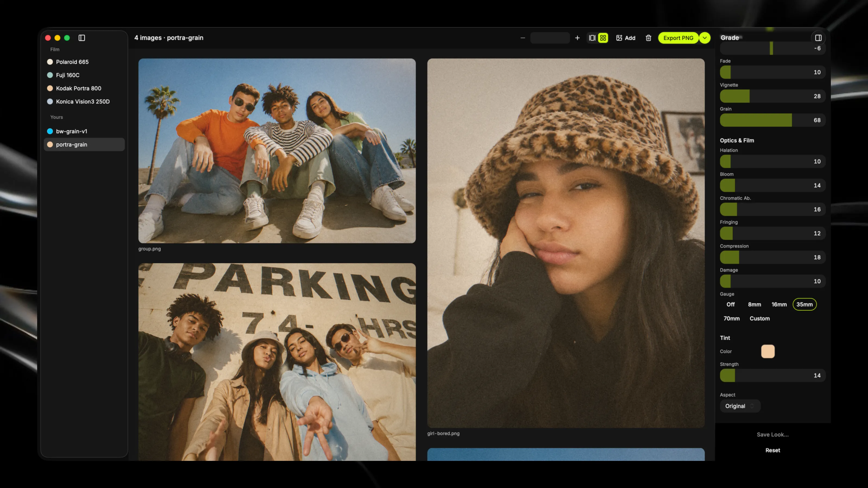The image size is (868, 488).
Task: Turn gauge Off
Action: [730, 304]
